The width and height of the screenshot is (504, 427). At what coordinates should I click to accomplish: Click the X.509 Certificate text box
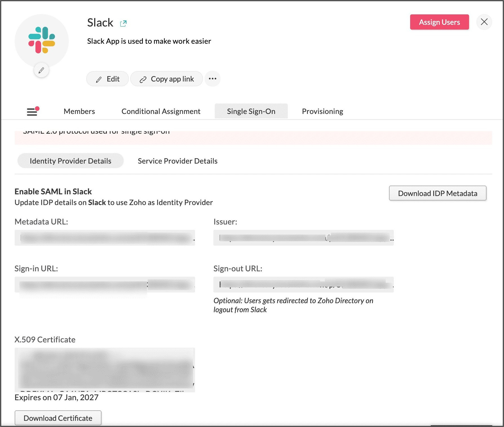(105, 370)
